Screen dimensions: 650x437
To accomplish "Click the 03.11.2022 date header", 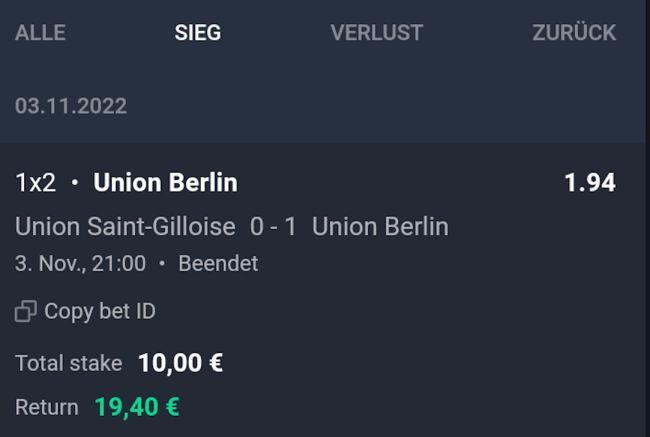I will pos(71,105).
